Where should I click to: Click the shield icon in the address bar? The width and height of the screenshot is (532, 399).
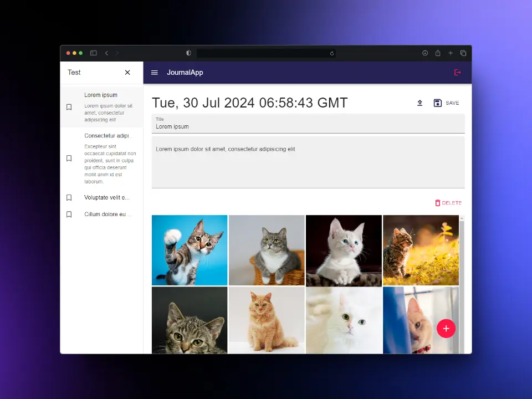[x=188, y=53]
